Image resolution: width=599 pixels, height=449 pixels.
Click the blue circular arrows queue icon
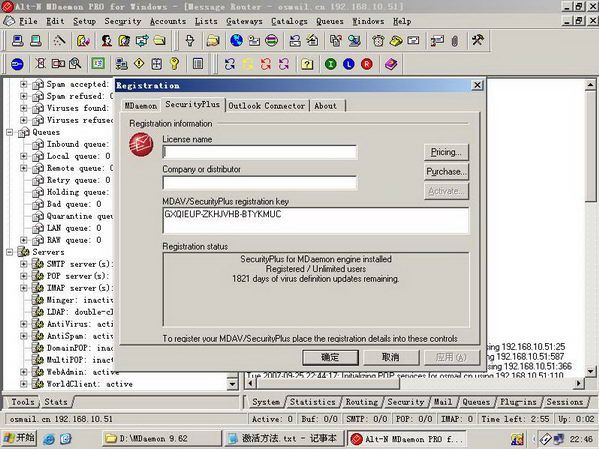tap(230, 64)
